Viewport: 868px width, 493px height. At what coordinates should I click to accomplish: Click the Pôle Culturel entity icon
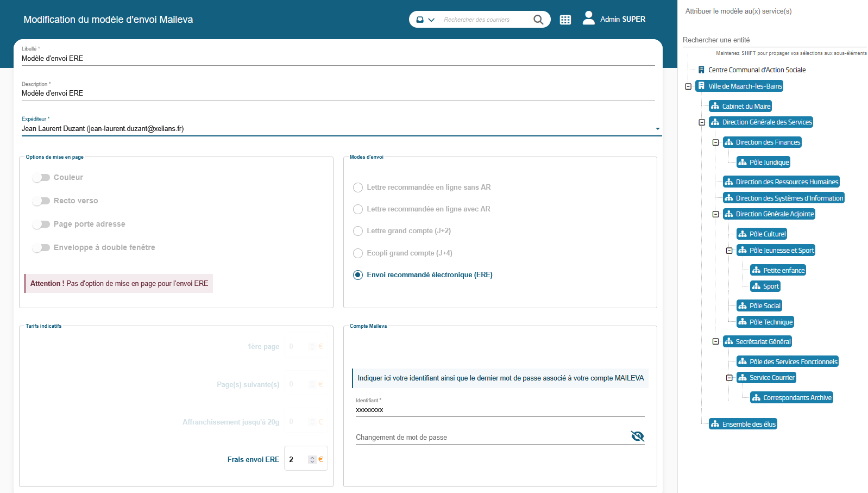pyautogui.click(x=743, y=234)
